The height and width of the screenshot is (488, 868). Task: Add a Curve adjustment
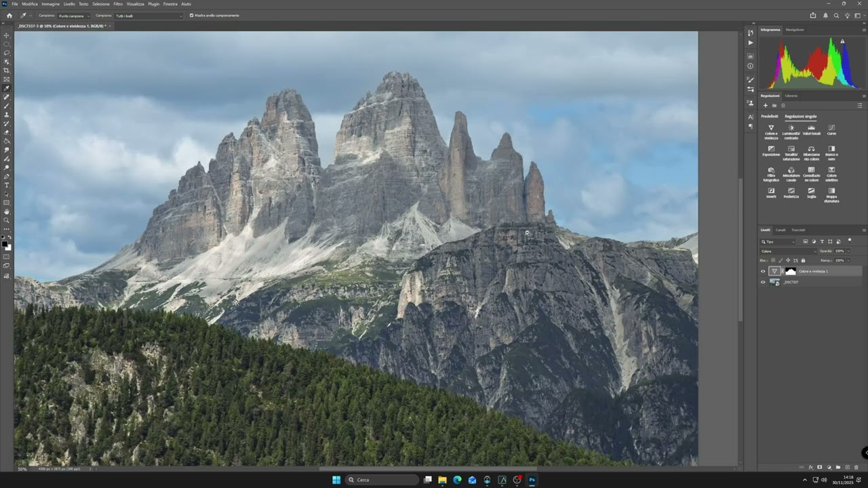tap(831, 129)
